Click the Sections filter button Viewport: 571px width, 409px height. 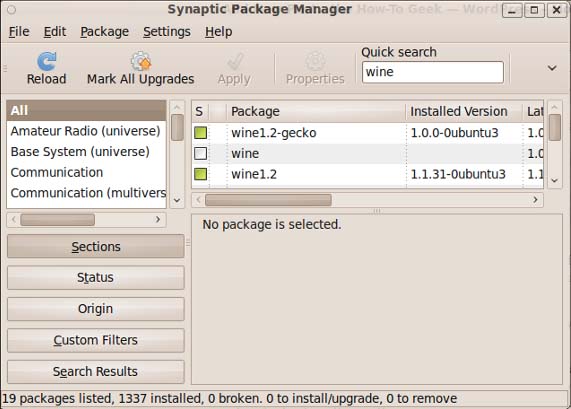pos(96,247)
